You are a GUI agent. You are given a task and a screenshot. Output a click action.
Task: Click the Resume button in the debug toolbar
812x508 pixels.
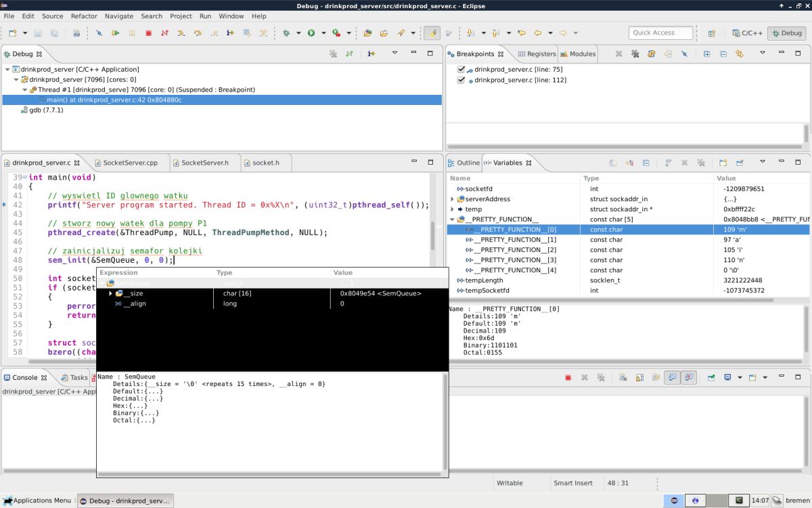click(x=116, y=33)
